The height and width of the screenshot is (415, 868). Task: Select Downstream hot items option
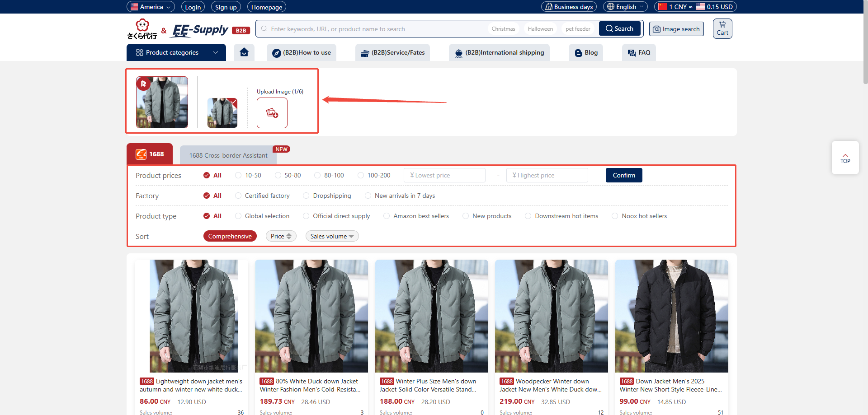562,216
